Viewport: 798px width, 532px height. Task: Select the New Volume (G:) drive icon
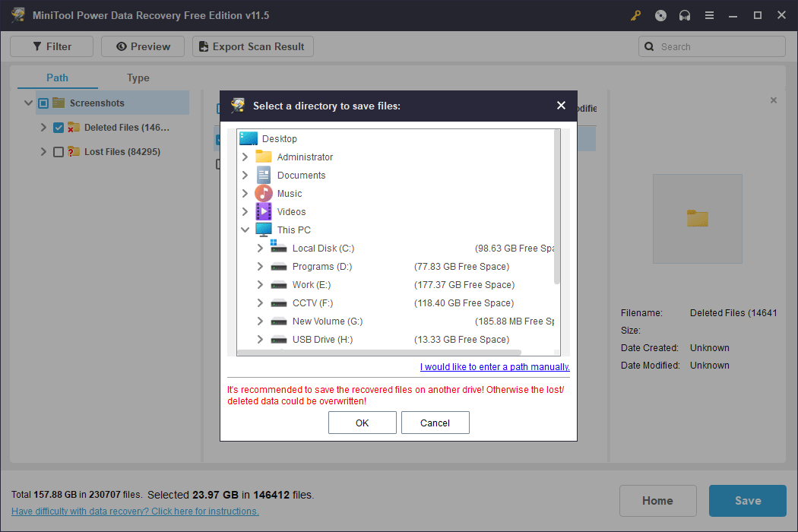(279, 321)
